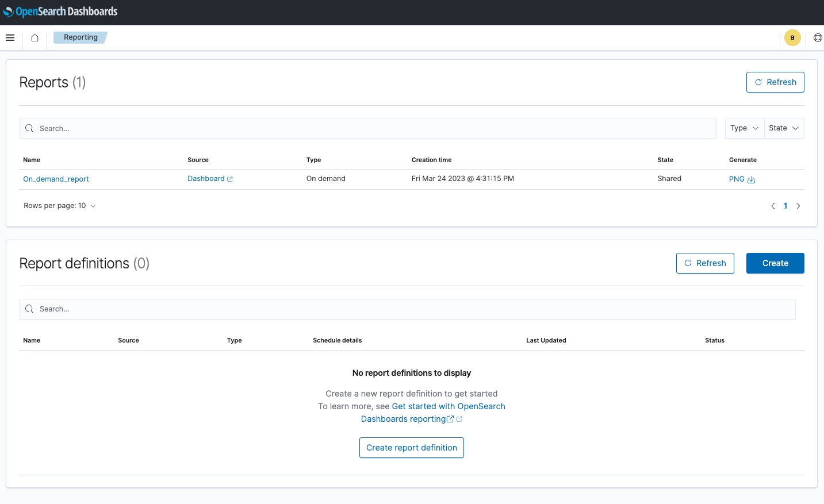Go to the next page with the right chevron
The image size is (824, 504).
pyautogui.click(x=798, y=205)
